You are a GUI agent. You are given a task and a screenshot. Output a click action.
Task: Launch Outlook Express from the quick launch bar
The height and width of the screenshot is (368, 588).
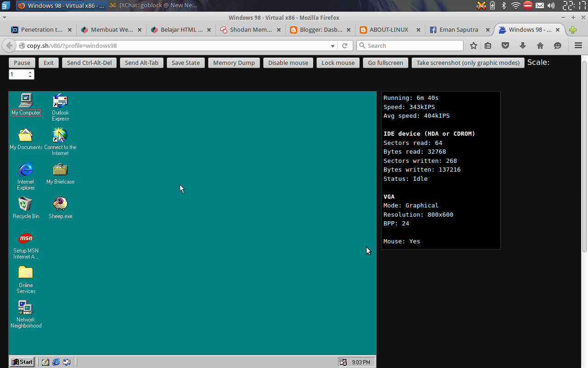[67, 362]
